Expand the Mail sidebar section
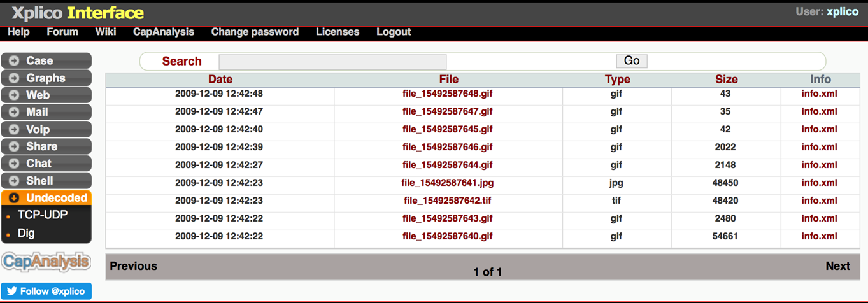The width and height of the screenshot is (868, 303). [x=46, y=112]
